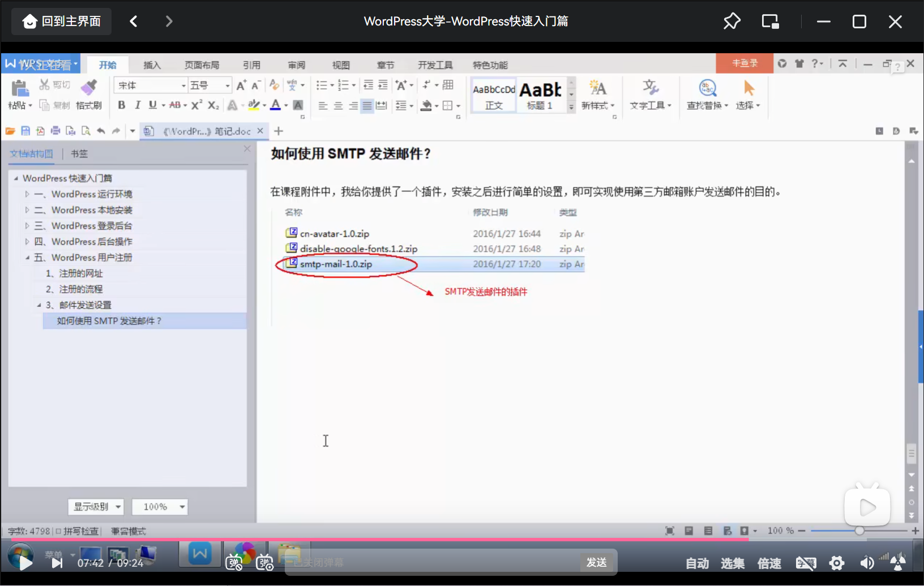Toggle strikethrough formatting

coord(175,105)
